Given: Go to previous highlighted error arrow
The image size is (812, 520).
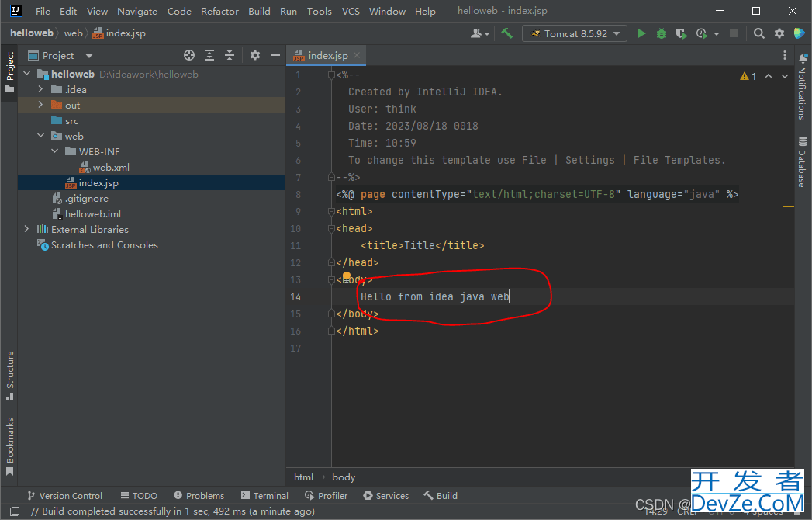Looking at the screenshot, I should click(769, 76).
